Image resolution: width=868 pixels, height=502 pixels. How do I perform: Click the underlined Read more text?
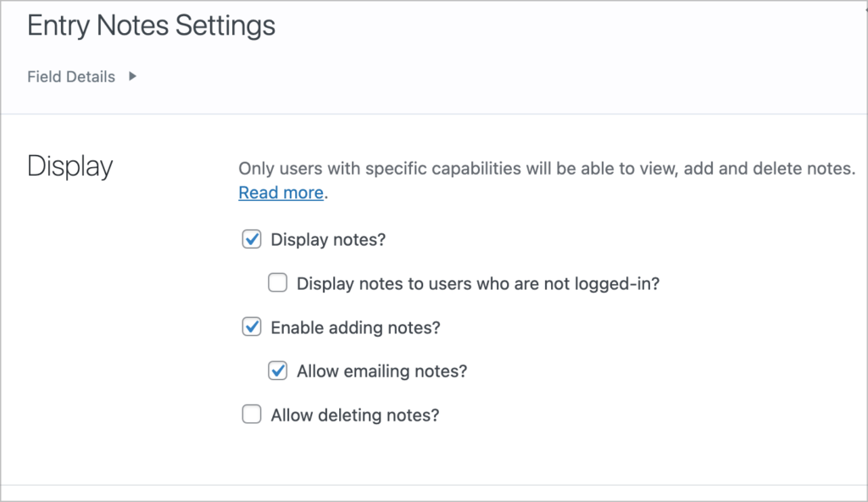[281, 192]
